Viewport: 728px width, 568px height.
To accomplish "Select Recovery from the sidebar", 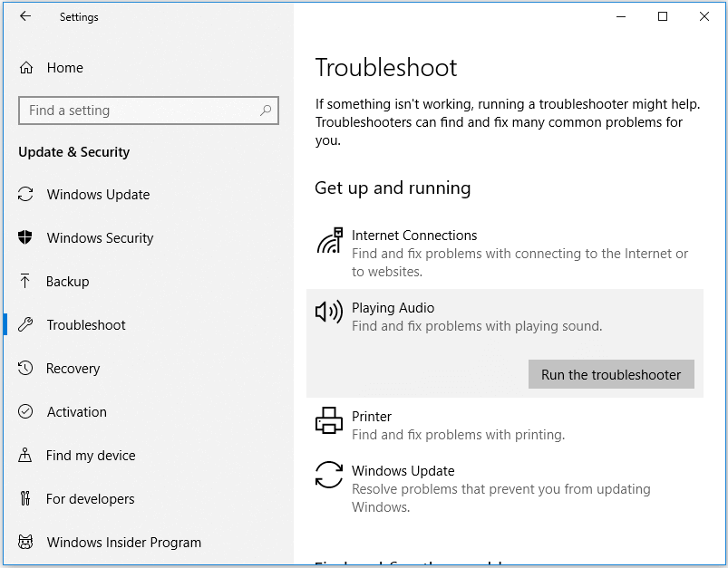I will 73,369.
